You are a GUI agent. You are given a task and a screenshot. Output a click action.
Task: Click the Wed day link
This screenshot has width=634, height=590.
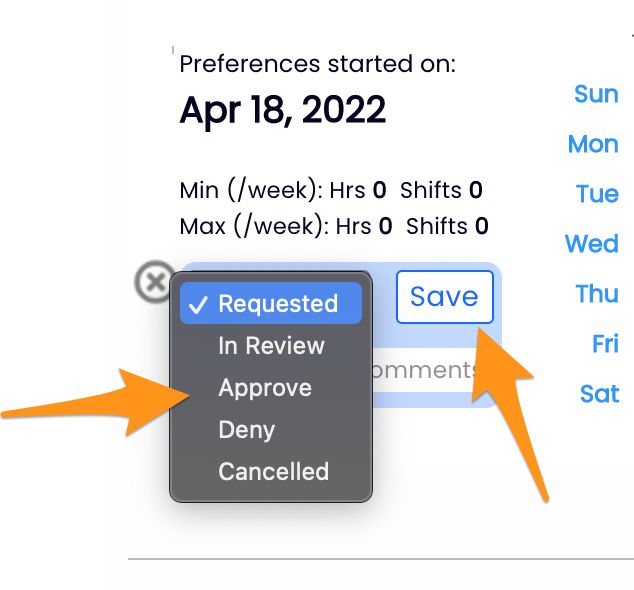(591, 244)
